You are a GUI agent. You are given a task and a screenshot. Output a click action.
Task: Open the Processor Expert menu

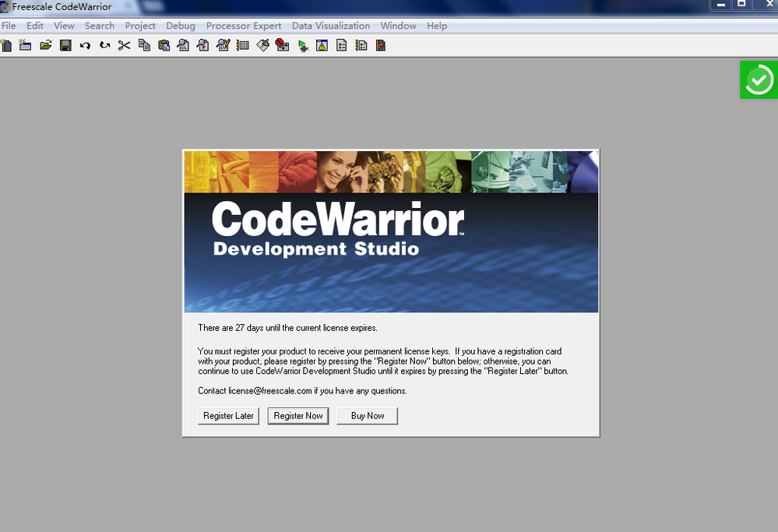[243, 25]
